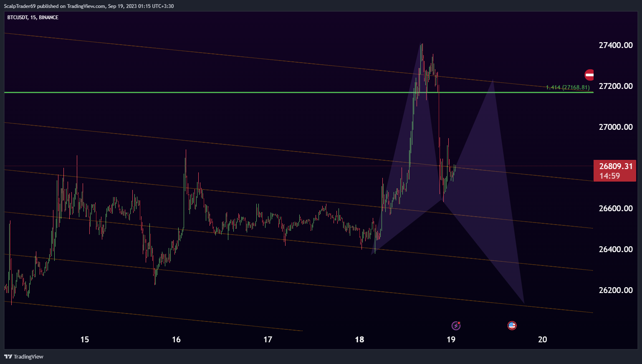Click the 26400.00 price axis label
Viewport: 642px width, 364px height.
(x=616, y=249)
